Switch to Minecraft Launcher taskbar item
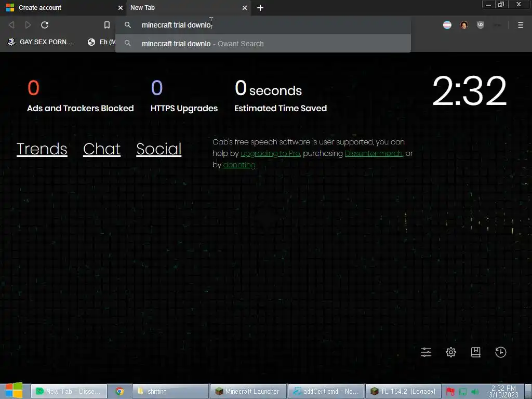The height and width of the screenshot is (399, 532). [x=248, y=391]
